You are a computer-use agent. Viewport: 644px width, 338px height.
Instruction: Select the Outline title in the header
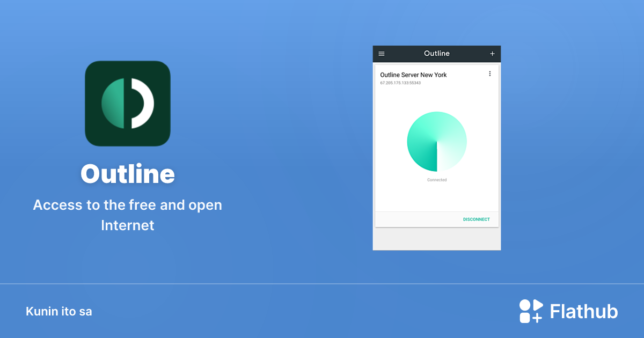tap(436, 54)
